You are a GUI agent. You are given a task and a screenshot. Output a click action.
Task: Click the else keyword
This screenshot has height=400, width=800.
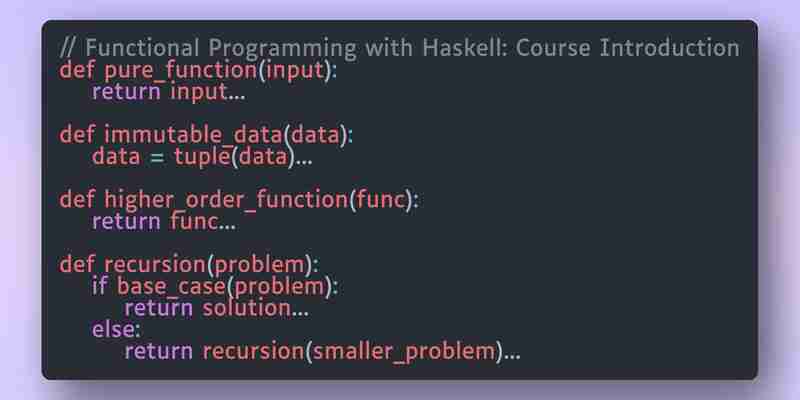coord(113,329)
